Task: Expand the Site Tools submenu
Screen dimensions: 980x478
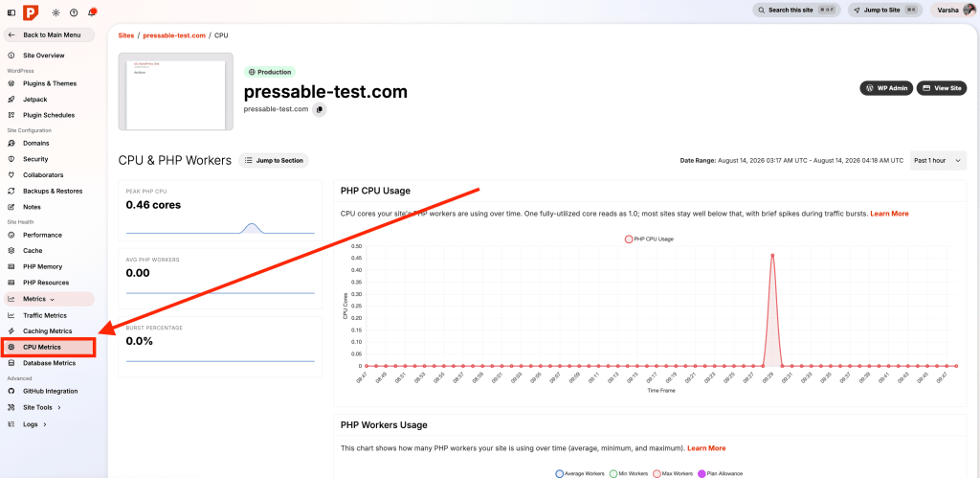Action: 42,407
